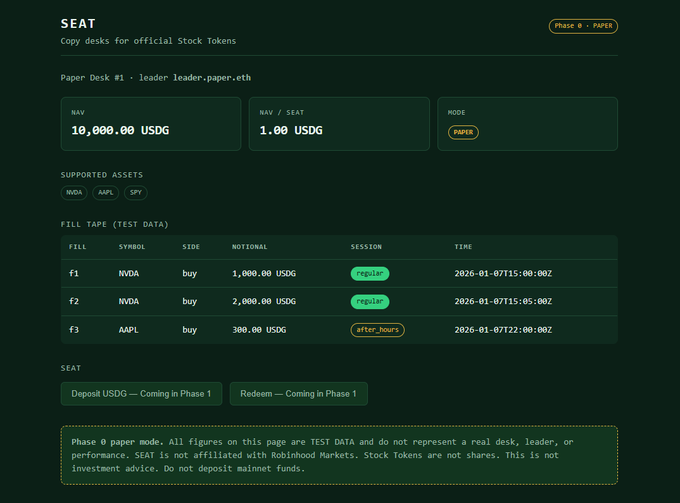
Task: Click the buy side in row f2
Action: pos(190,301)
